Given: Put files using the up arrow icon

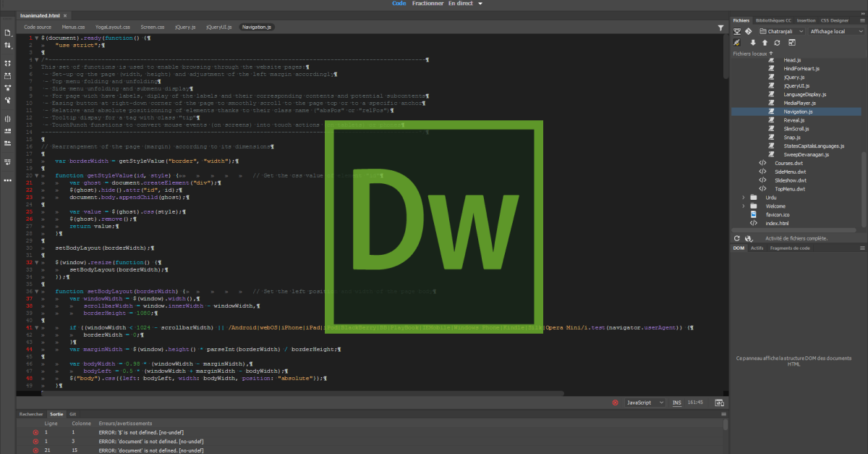Looking at the screenshot, I should pyautogui.click(x=765, y=42).
